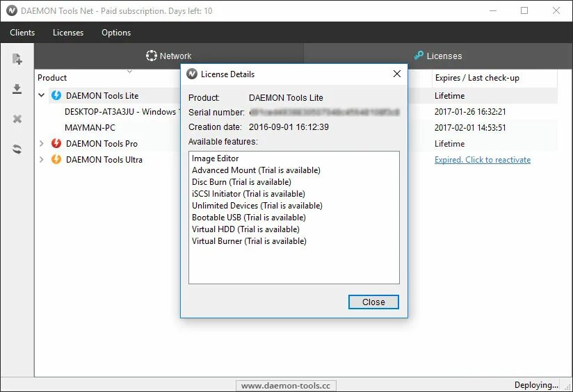Viewport: 573px width, 392px height.
Task: Click the DAEMON Tools Pro red icon
Action: tap(56, 143)
